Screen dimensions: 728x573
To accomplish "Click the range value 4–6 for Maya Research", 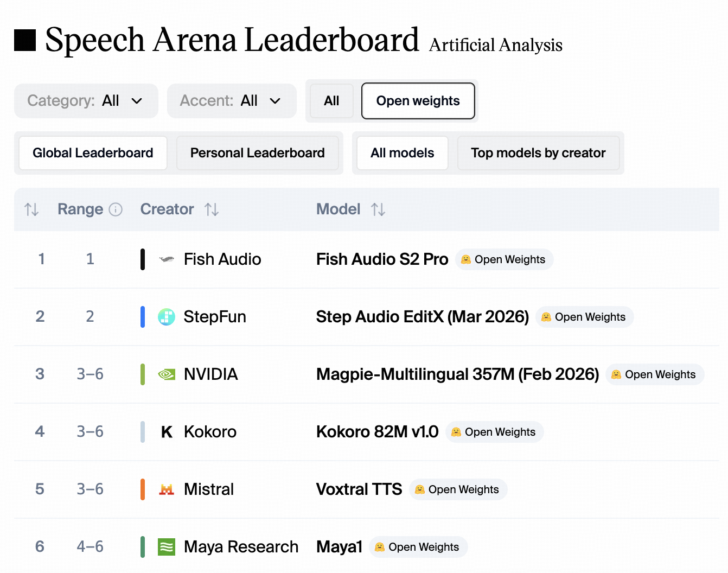I will pos(90,546).
